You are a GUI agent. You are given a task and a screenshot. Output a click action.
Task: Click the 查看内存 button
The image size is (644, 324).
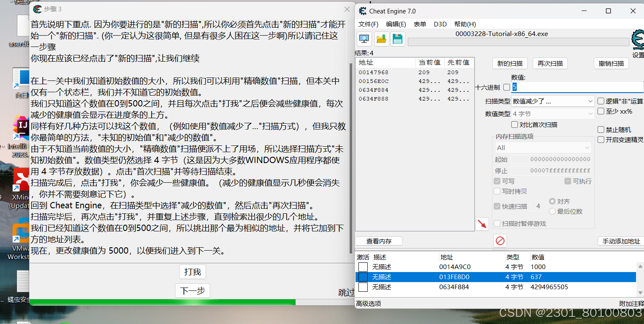[x=379, y=241]
